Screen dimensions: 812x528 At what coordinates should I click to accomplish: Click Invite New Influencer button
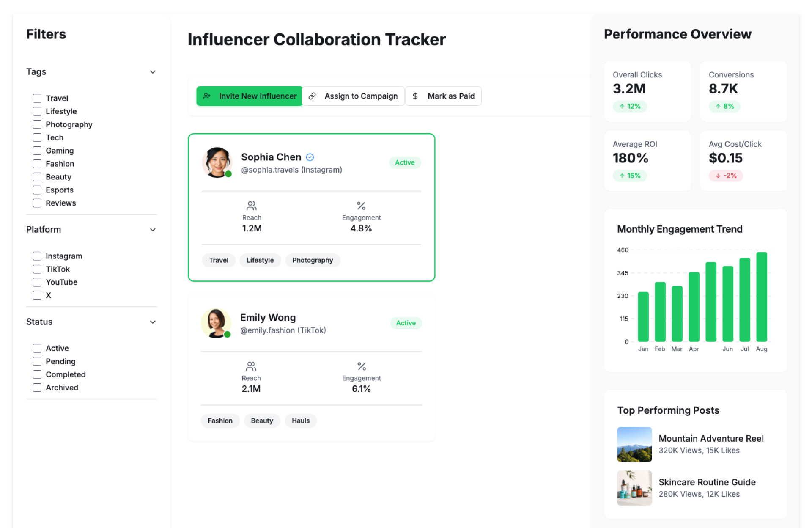pyautogui.click(x=250, y=96)
